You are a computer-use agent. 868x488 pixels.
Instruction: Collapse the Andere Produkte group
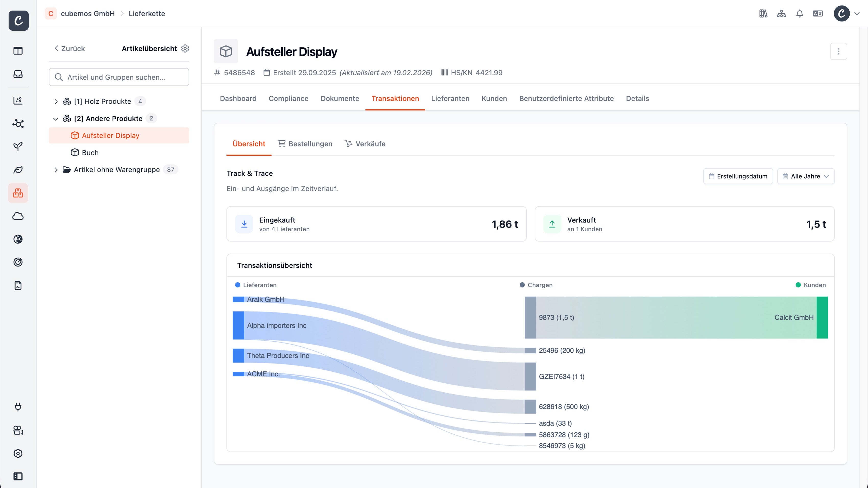[x=56, y=119]
